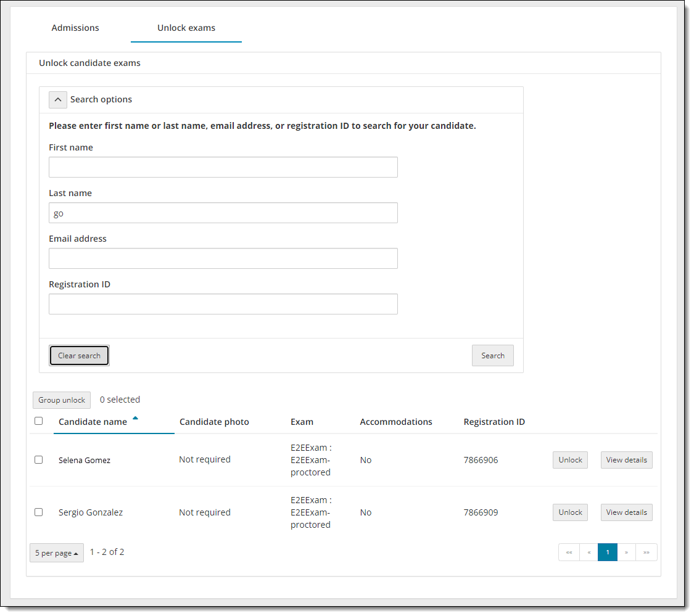Click into the First name field
The image size is (694, 616).
223,167
